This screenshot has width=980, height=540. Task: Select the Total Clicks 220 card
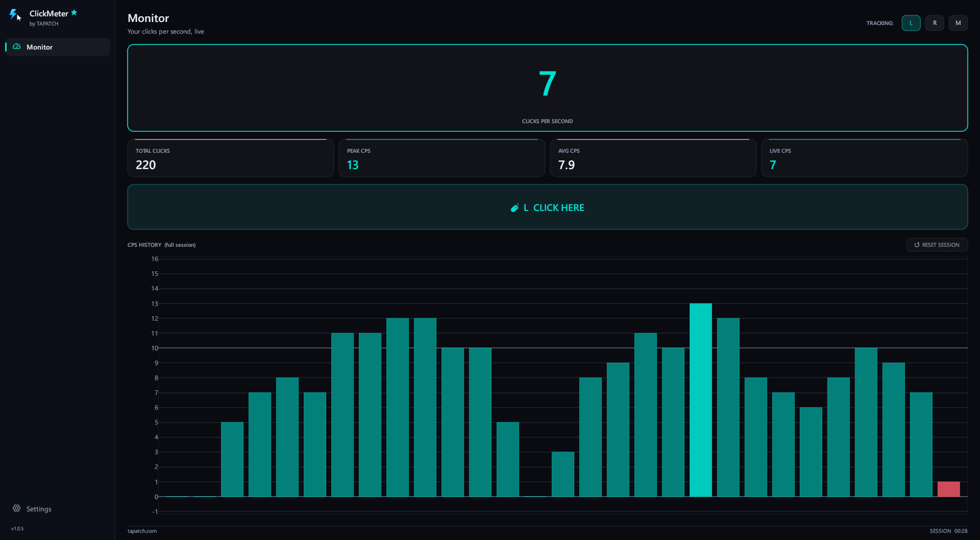click(x=231, y=158)
